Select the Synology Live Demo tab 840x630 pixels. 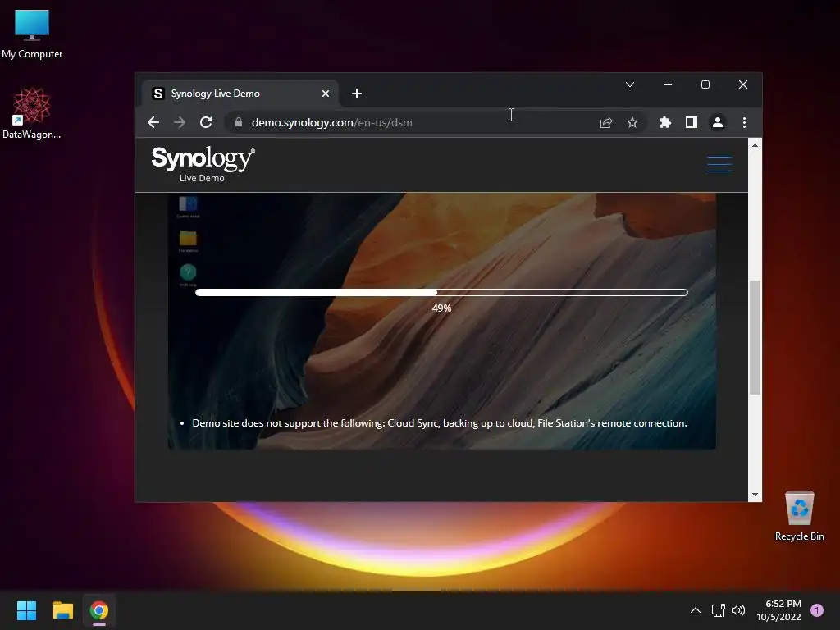[x=240, y=94]
